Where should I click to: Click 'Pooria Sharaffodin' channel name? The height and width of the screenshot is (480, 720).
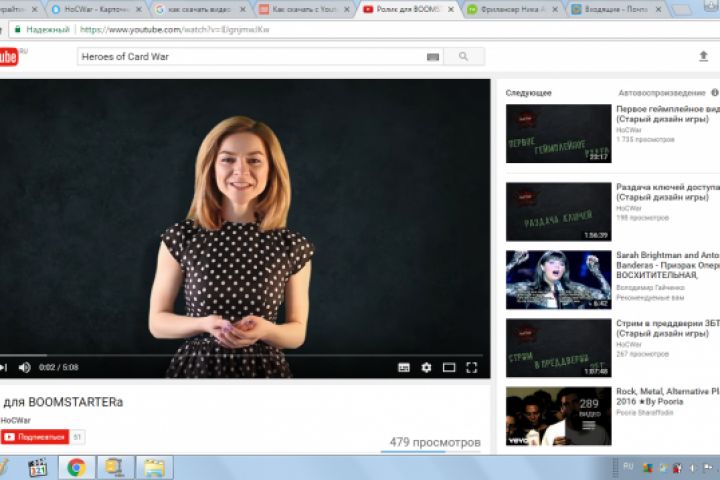(x=645, y=412)
